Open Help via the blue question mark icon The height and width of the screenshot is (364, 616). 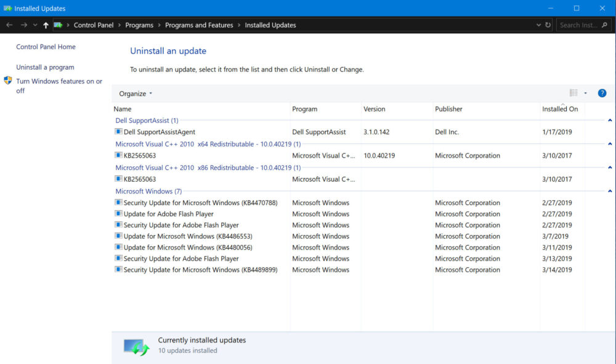pos(602,93)
